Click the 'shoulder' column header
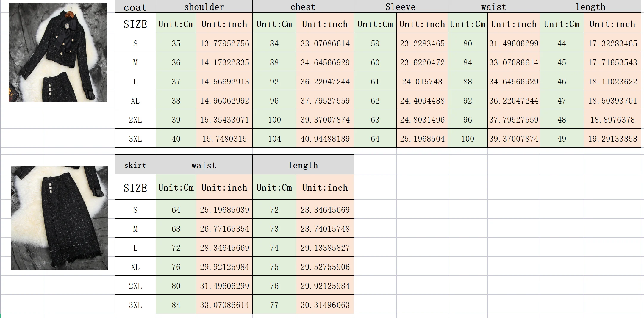 click(x=204, y=7)
